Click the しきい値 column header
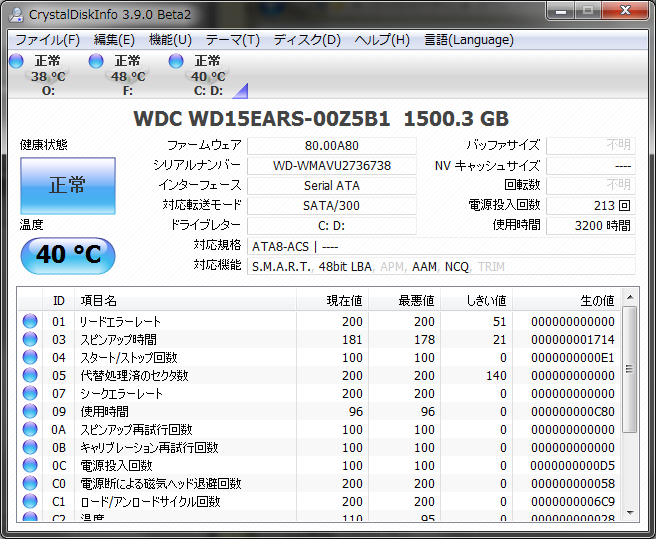Screen dimensions: 656x539 (x=477, y=300)
